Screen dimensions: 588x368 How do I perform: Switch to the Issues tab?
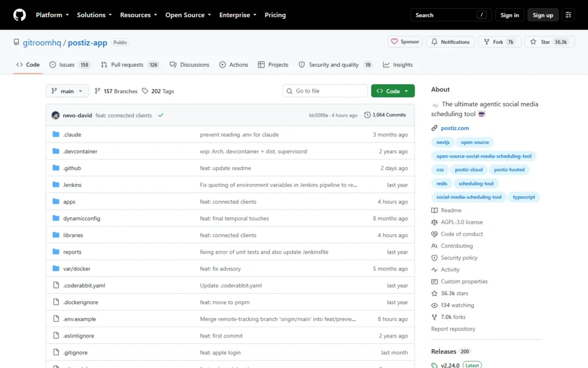69,64
